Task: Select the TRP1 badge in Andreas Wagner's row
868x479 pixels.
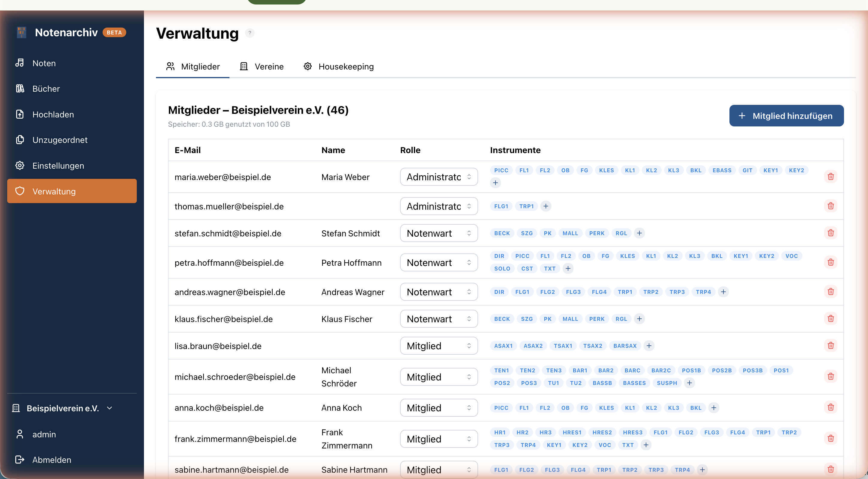Action: tap(625, 292)
